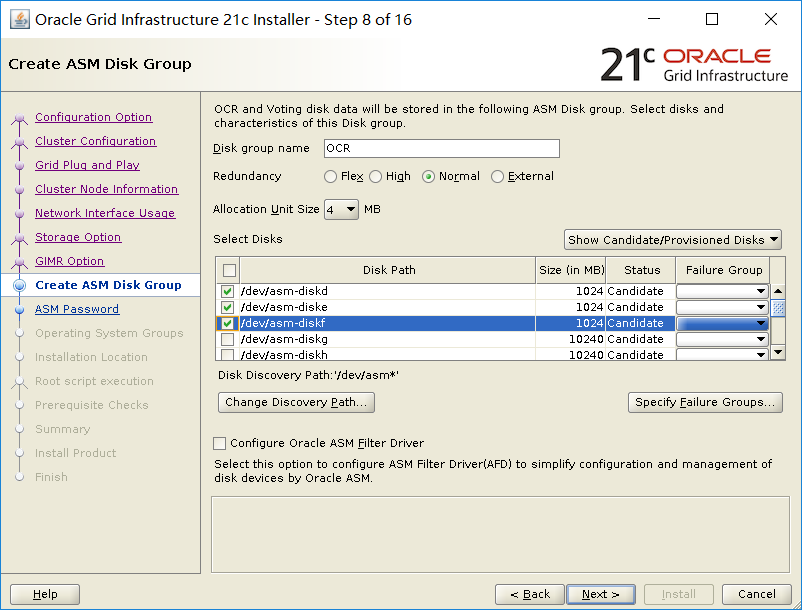Check the /dev/asm-diskg disk checkbox
802x610 pixels.
(228, 340)
